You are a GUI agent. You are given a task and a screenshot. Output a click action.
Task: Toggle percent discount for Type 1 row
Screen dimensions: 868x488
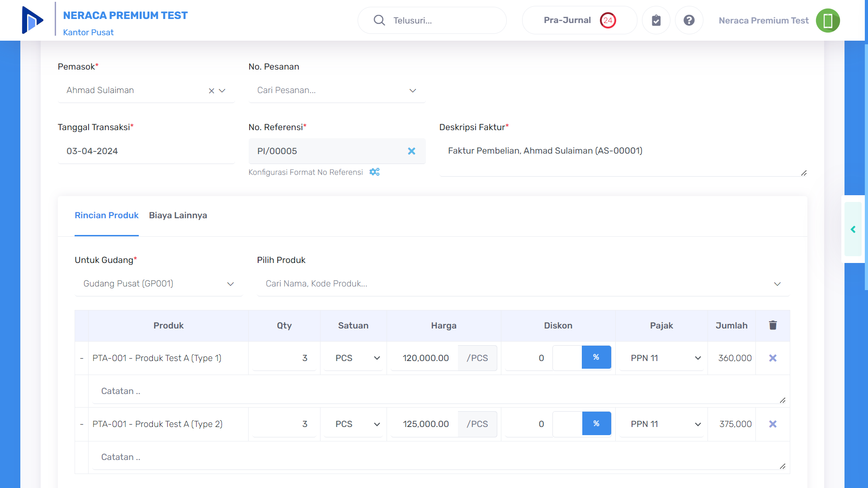[596, 357]
